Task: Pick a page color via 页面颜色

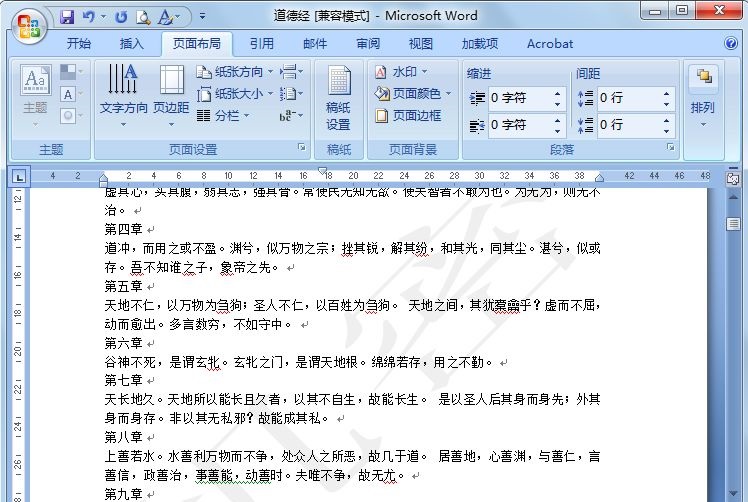Action: 412,94
